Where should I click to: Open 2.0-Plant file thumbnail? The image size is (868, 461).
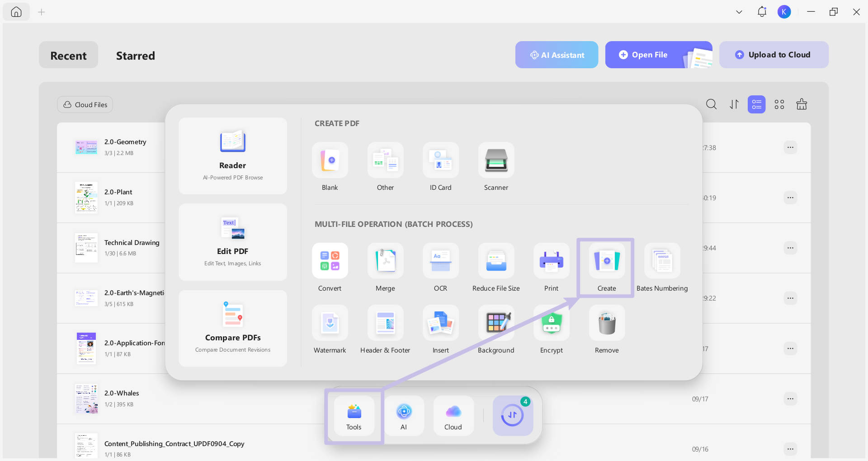[x=86, y=198]
